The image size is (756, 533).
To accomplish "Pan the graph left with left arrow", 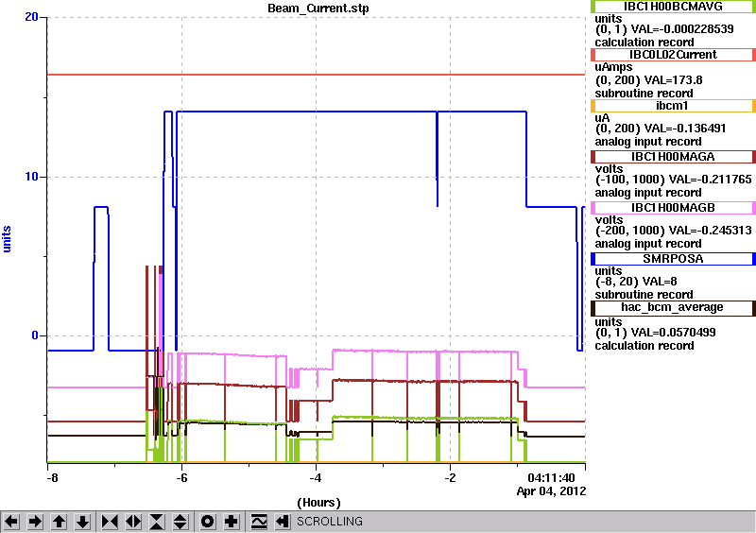I will pos(11,522).
